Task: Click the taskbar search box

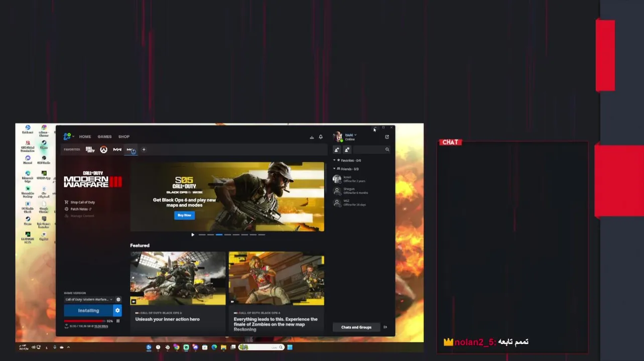Action: (x=261, y=347)
